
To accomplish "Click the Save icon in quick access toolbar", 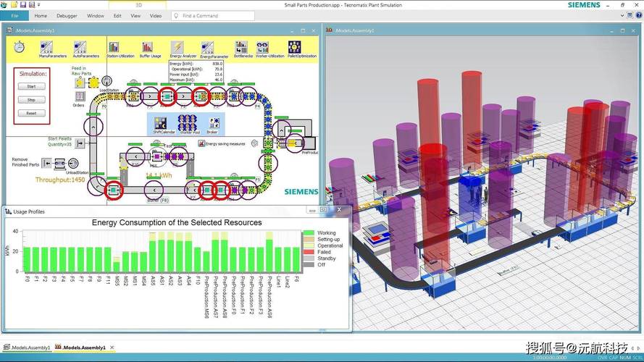I will coord(23,4).
